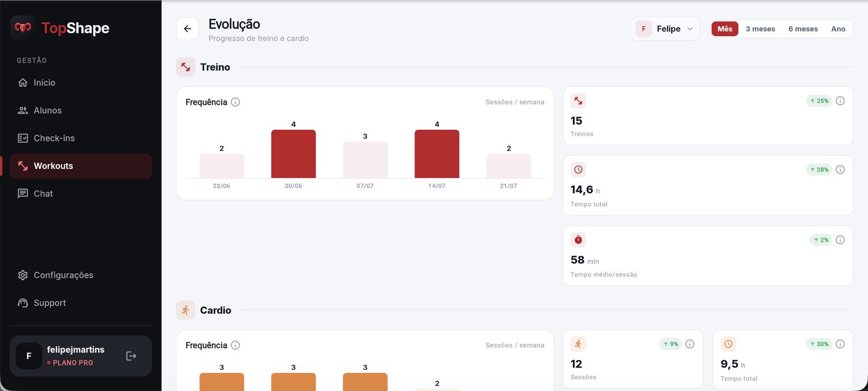
Task: Show info for Cardio Frequência chart
Action: pos(235,345)
